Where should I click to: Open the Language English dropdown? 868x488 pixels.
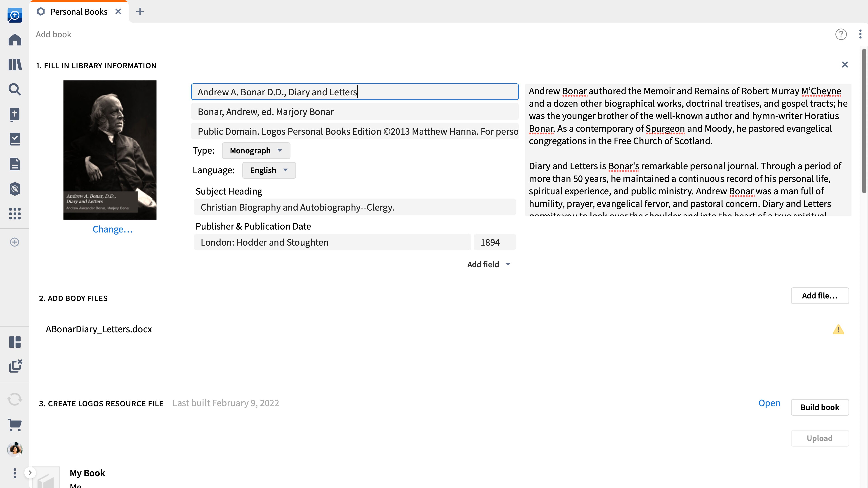269,170
